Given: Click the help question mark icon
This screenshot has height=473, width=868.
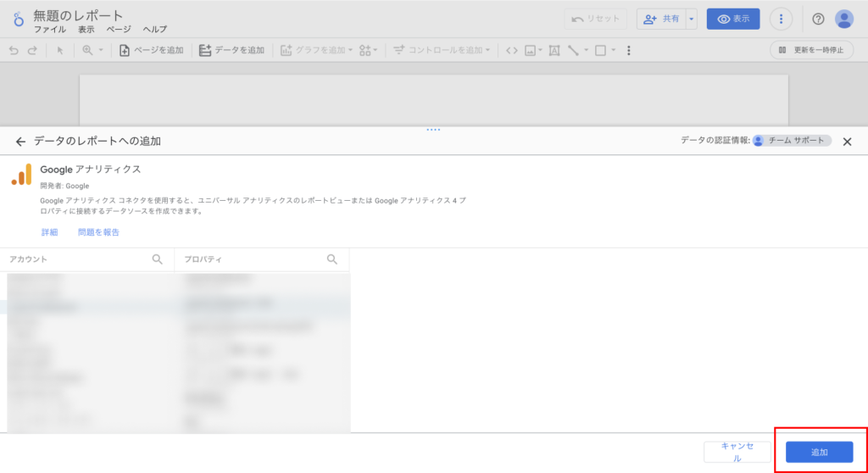Looking at the screenshot, I should (x=818, y=19).
